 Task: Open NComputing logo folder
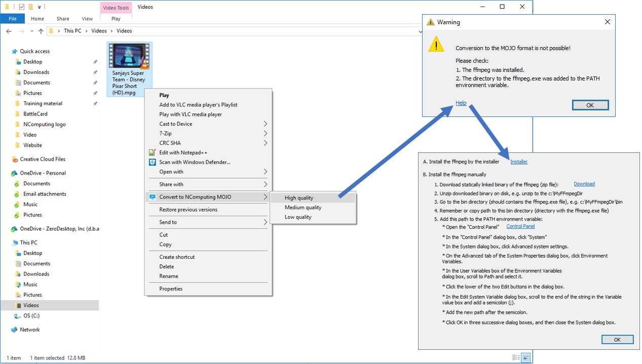click(x=44, y=125)
